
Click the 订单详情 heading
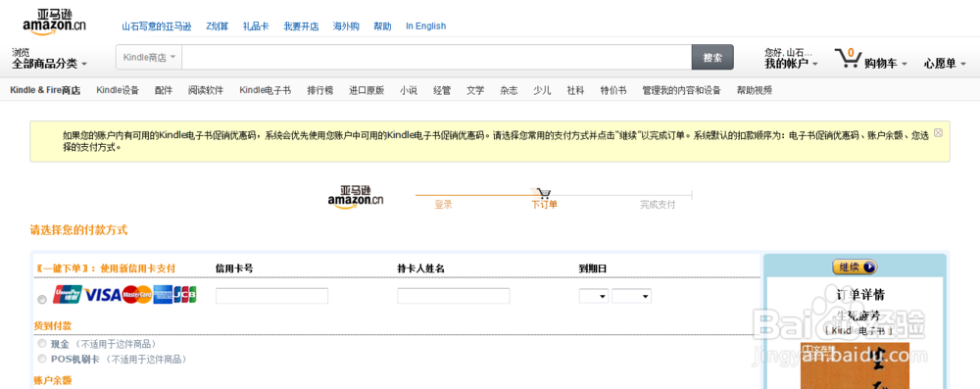click(x=860, y=295)
